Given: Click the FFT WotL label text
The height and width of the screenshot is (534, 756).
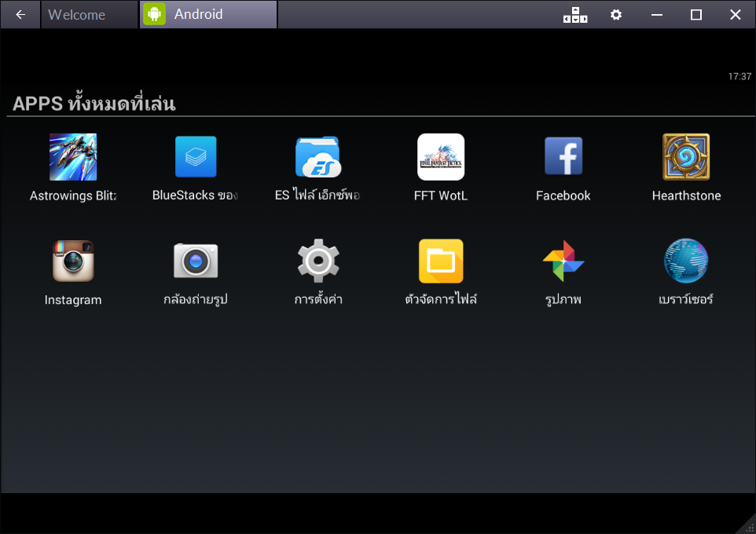Looking at the screenshot, I should click(x=441, y=196).
